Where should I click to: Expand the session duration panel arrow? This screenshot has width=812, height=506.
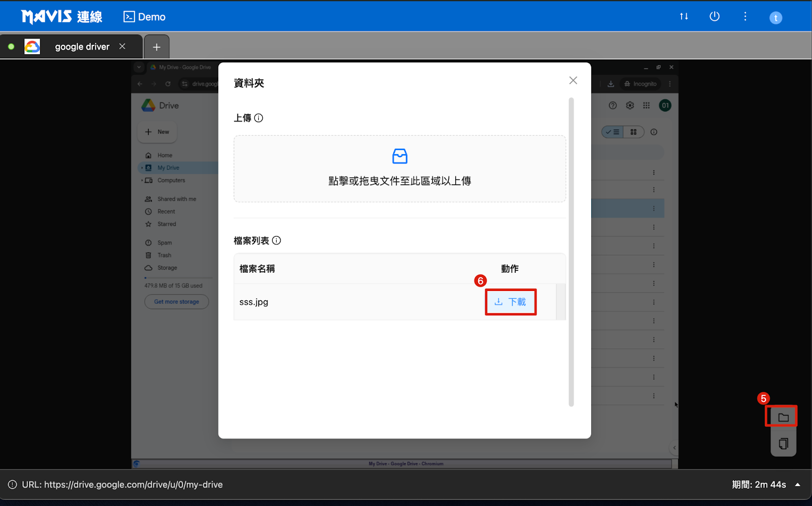[x=798, y=485]
